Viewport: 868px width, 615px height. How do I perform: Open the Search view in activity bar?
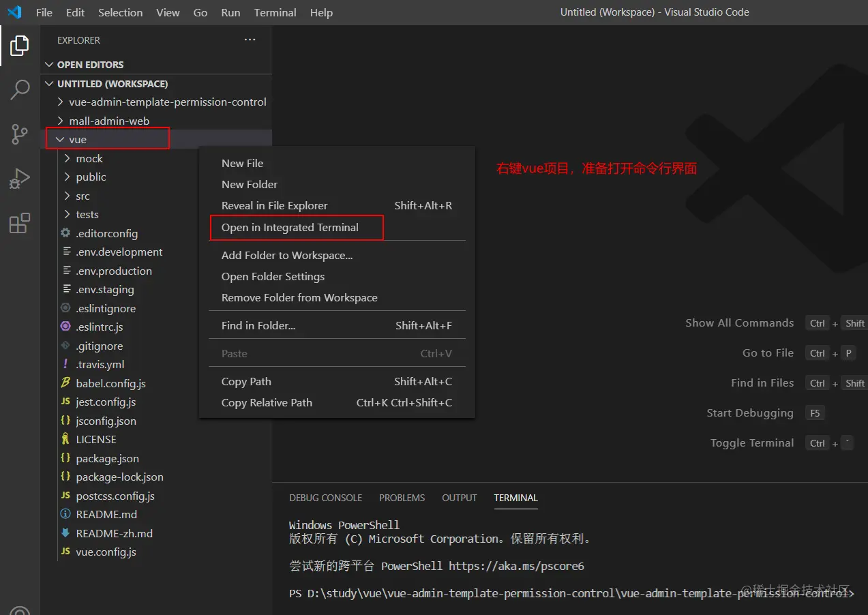[20, 90]
